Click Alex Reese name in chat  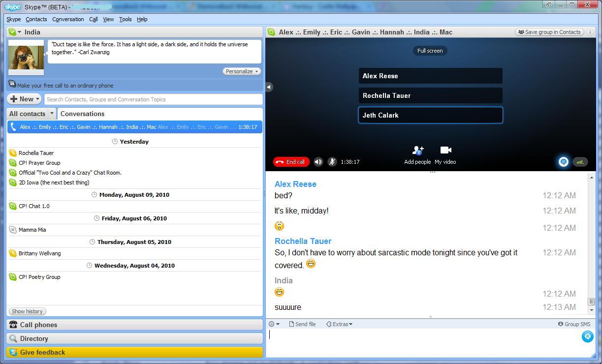(295, 184)
